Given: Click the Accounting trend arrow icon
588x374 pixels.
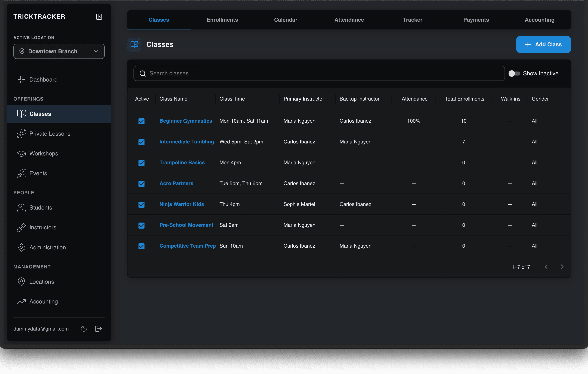Looking at the screenshot, I should pos(21,301).
